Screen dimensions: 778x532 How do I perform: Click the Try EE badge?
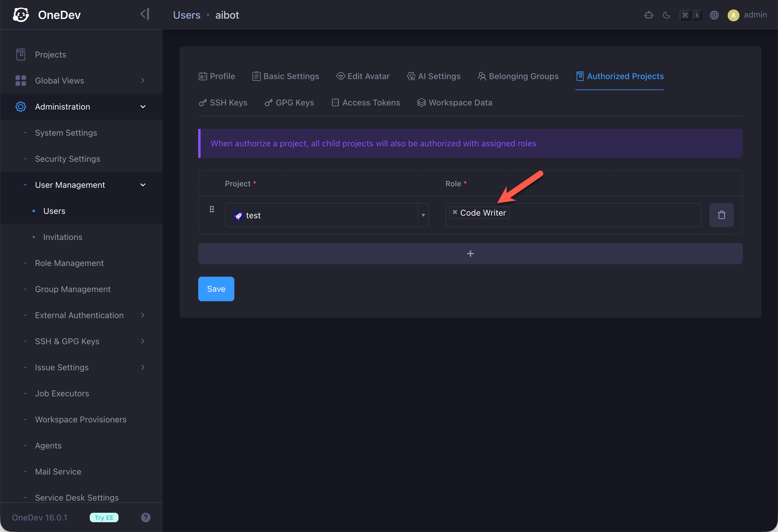[x=104, y=517]
